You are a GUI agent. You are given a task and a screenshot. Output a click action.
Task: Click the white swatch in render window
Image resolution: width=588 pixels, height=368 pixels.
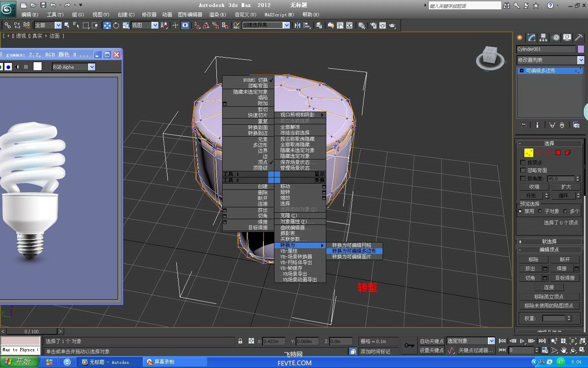click(38, 67)
